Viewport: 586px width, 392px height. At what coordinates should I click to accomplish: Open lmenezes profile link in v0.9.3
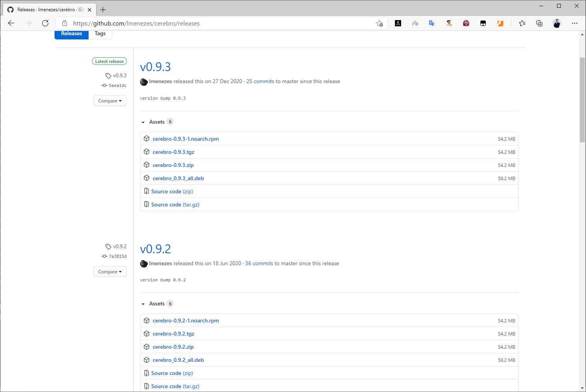click(x=161, y=81)
